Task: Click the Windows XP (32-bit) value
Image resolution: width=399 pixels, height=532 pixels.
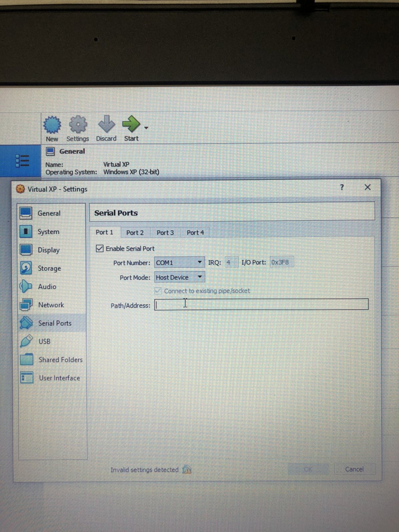Action: [131, 172]
